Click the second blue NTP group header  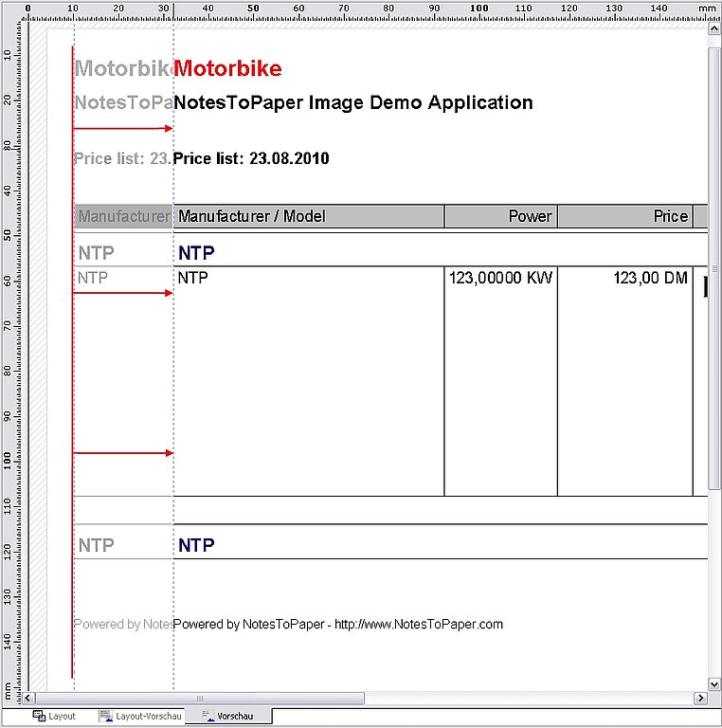coord(196,545)
